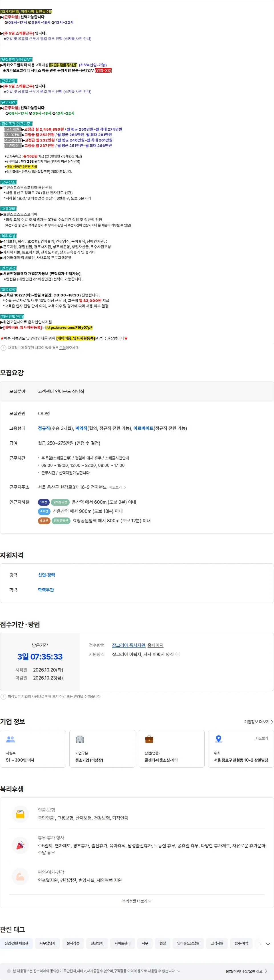Select the 사무담당자 tag
Image resolution: width=274 pixels, height=980 pixels.
pos(47,943)
